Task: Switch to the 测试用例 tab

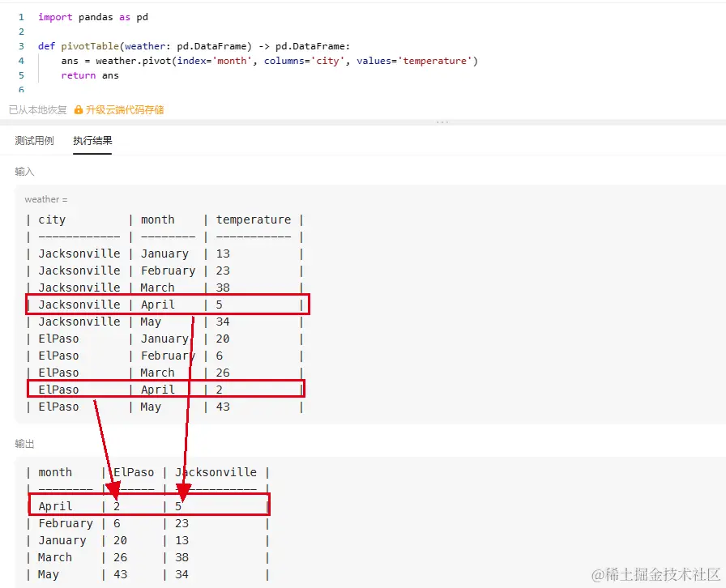Action: coord(34,141)
